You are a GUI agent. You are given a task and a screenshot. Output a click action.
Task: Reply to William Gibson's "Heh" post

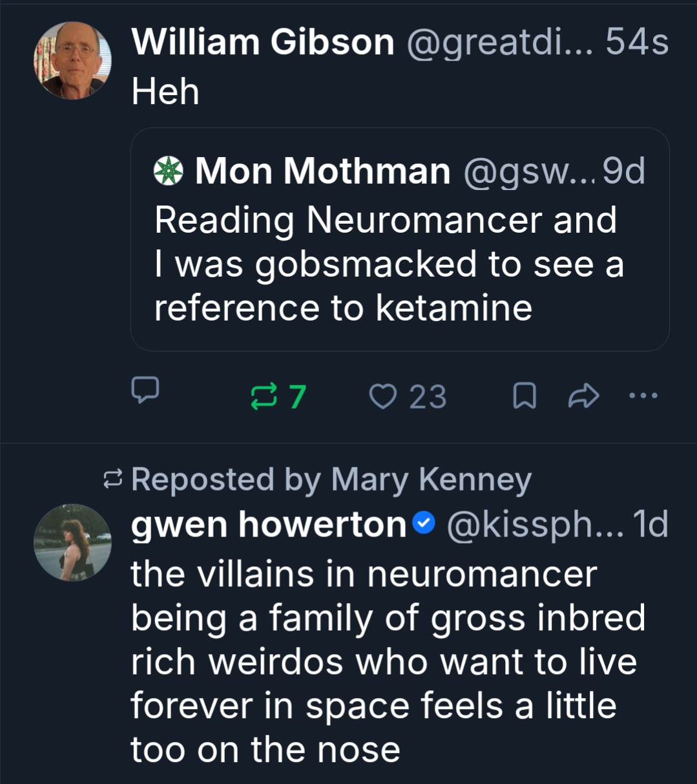tap(145, 389)
